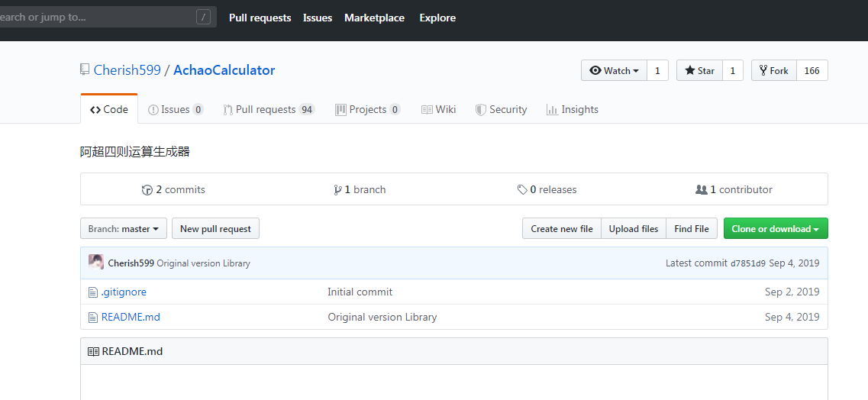Fork the AchaoCalculator repository
The width and height of the screenshot is (868, 400).
click(x=774, y=70)
